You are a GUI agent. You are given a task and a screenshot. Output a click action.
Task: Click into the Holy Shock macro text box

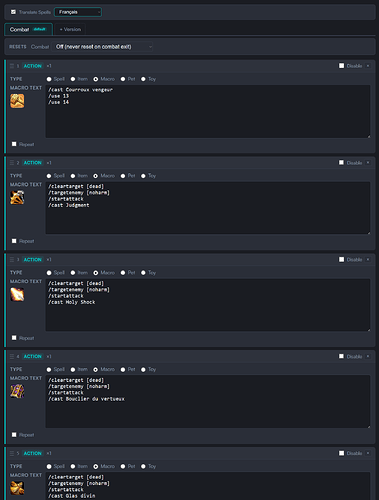tap(208, 305)
